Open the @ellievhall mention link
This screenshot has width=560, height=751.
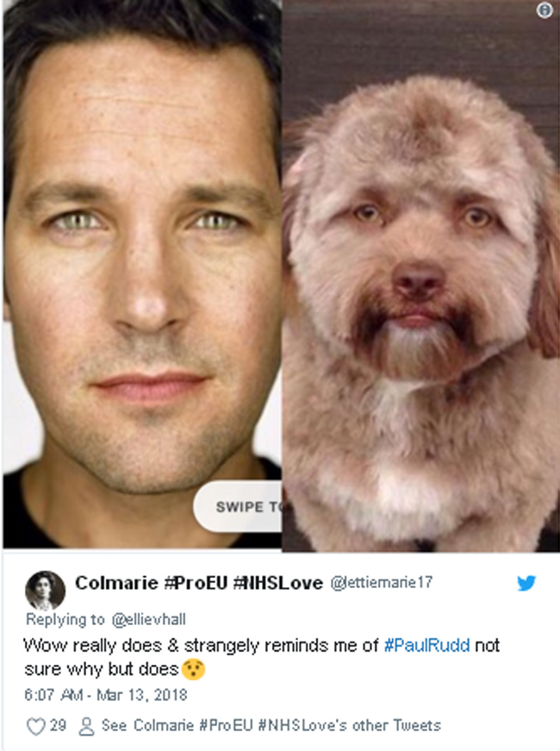(148, 619)
